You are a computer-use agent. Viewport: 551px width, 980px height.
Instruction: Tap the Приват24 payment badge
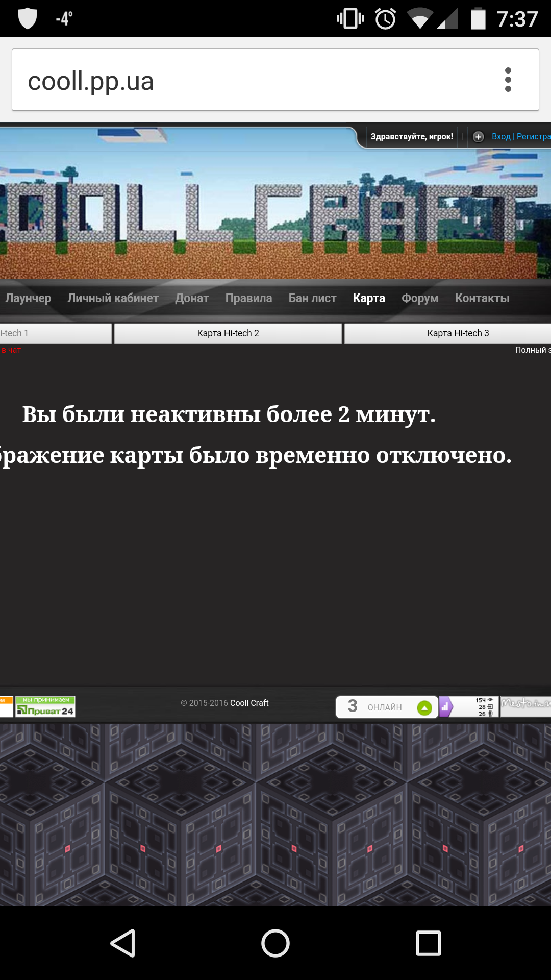tap(45, 707)
